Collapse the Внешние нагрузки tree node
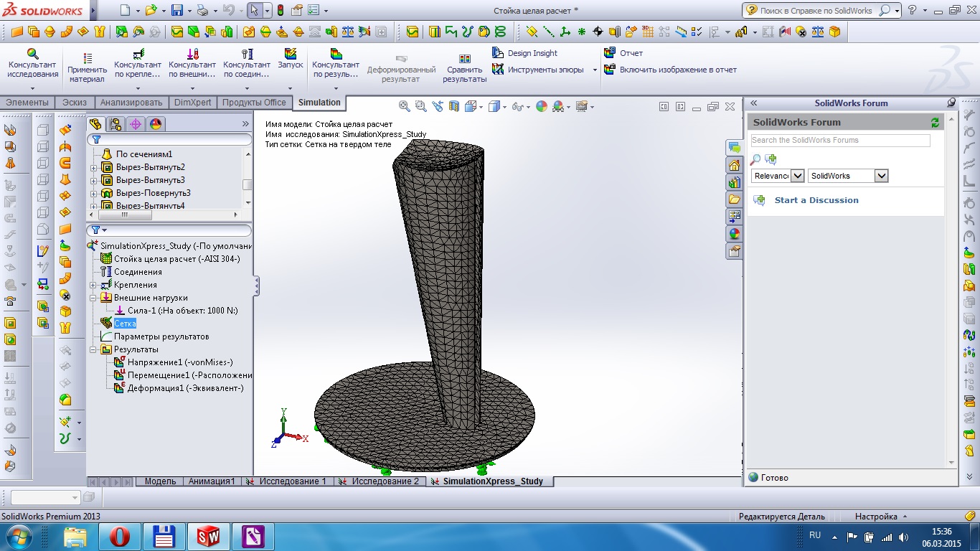The image size is (980, 551). pyautogui.click(x=93, y=298)
